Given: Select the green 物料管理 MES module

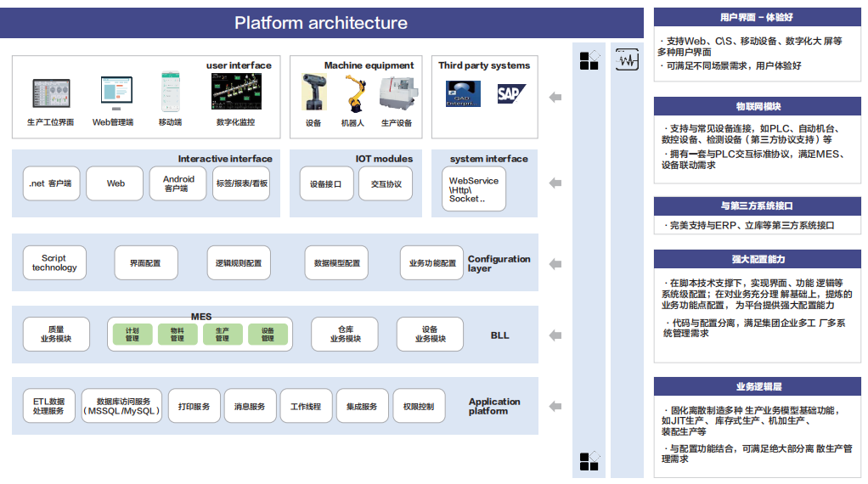Looking at the screenshot, I should (178, 335).
